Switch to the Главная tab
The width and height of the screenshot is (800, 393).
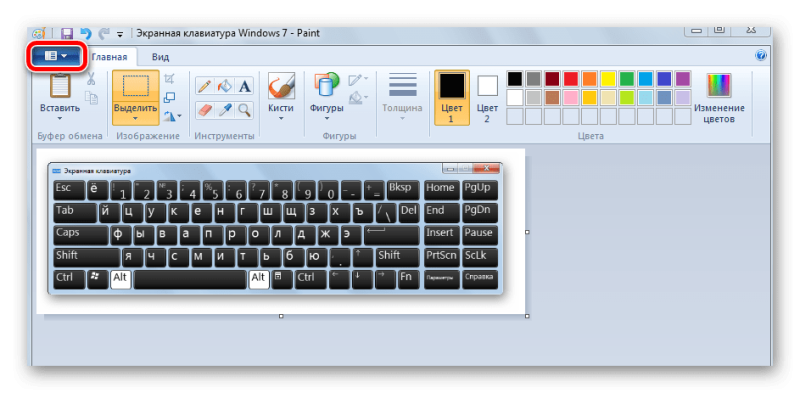pos(109,57)
